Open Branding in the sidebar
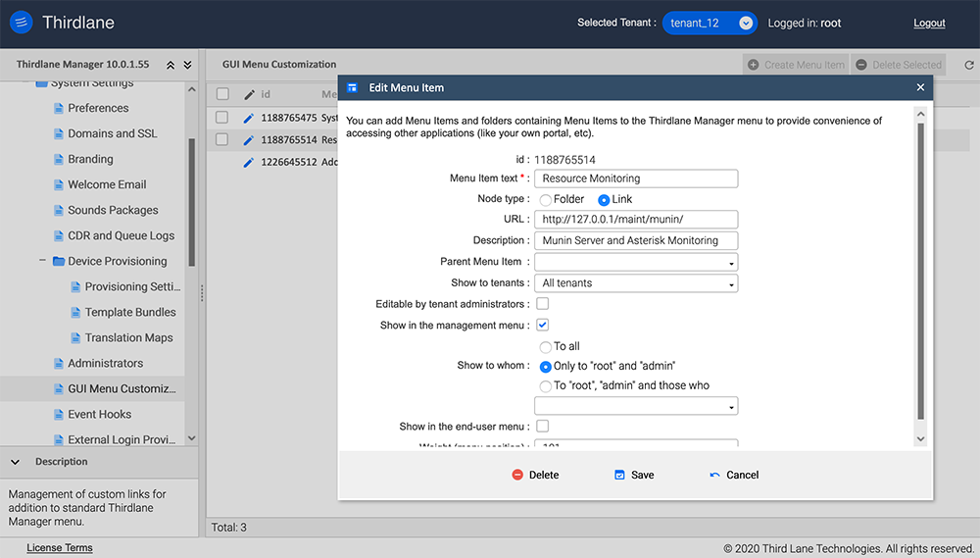The height and width of the screenshot is (558, 980). click(x=90, y=160)
